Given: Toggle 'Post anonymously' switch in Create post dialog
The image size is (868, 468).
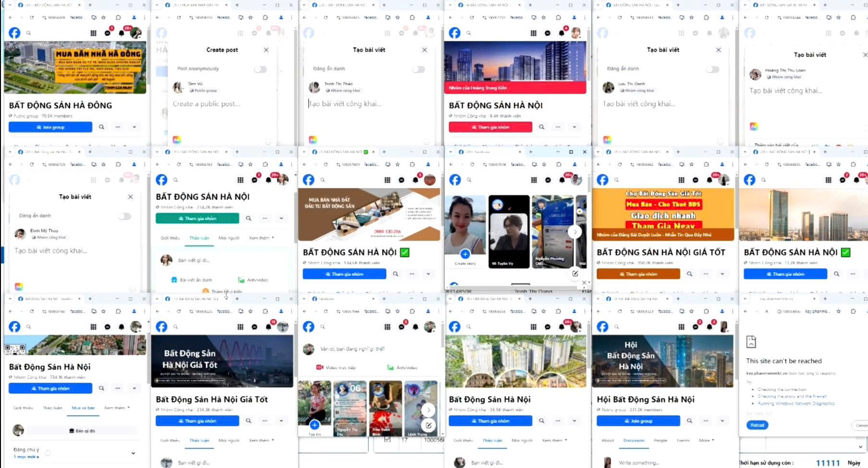Looking at the screenshot, I should (260, 69).
